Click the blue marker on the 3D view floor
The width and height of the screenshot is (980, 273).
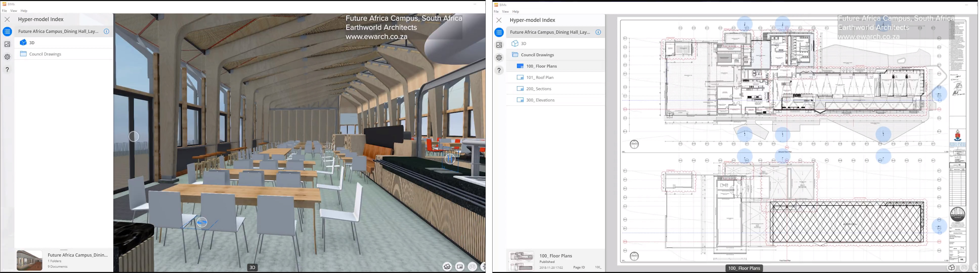pos(202,222)
